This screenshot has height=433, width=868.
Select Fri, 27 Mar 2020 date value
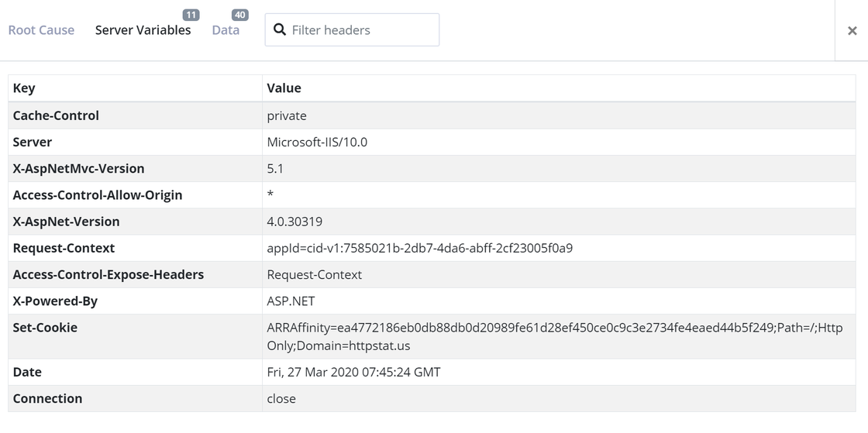[559, 372]
